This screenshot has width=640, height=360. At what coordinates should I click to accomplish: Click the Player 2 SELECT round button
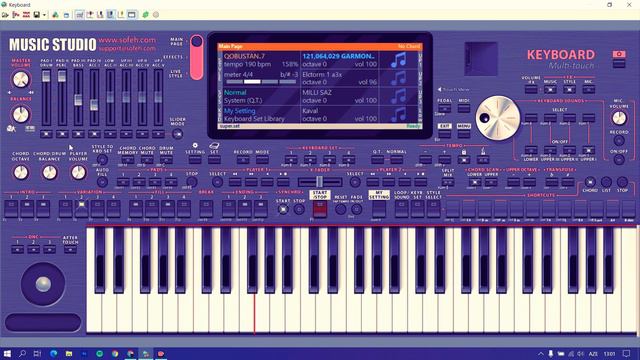coord(355,182)
